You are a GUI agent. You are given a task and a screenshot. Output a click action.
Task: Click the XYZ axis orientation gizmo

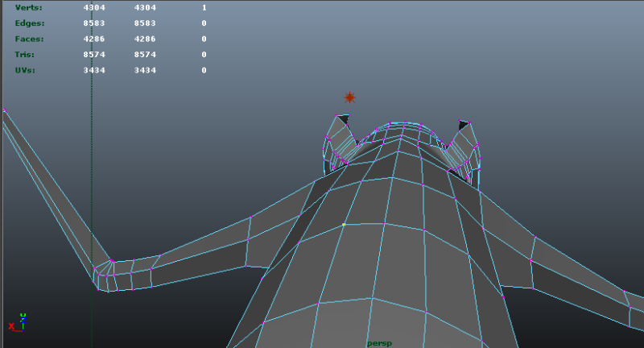[x=19, y=321]
